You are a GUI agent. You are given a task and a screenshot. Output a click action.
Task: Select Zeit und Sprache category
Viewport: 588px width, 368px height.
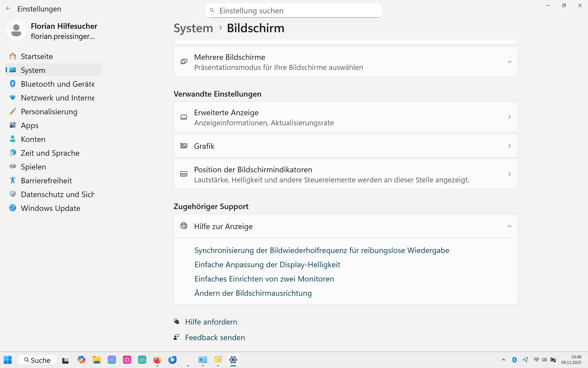point(54,153)
